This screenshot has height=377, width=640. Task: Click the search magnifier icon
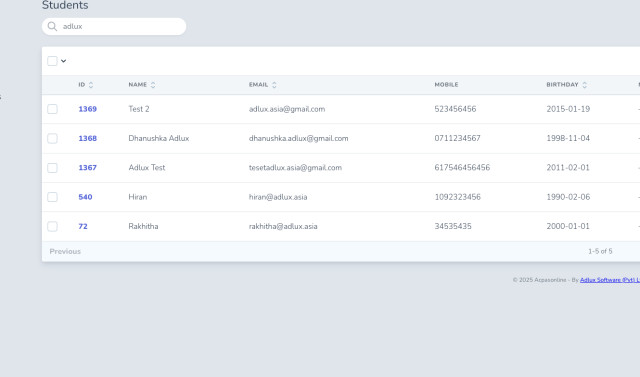click(x=52, y=27)
